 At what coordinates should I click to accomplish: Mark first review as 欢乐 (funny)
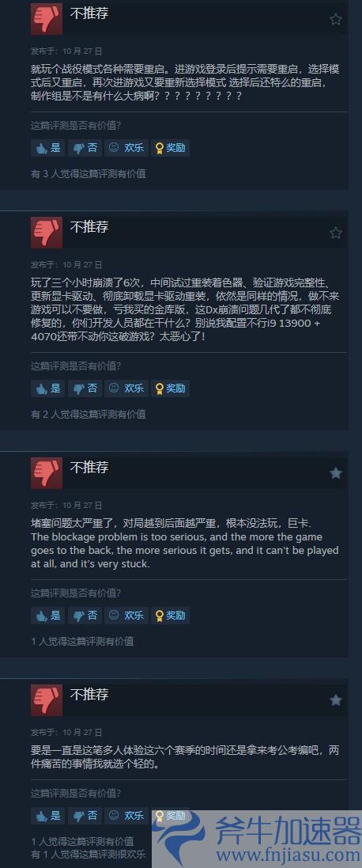126,148
